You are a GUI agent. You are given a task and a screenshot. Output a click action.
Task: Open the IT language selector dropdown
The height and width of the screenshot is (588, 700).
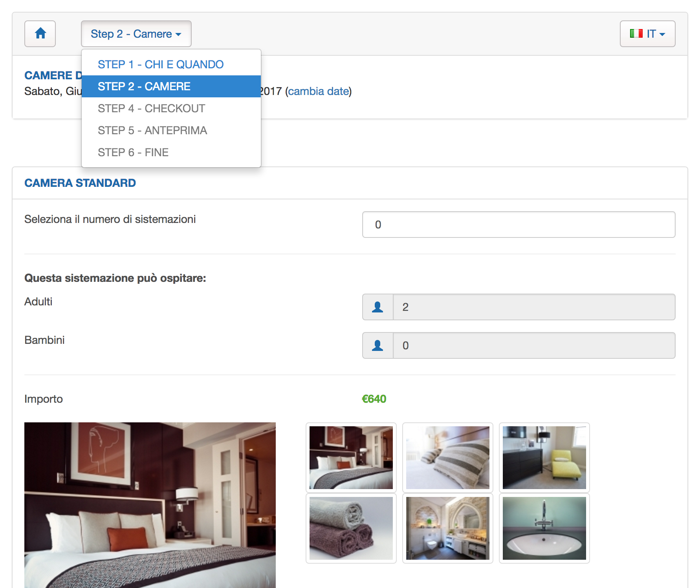[x=647, y=34]
